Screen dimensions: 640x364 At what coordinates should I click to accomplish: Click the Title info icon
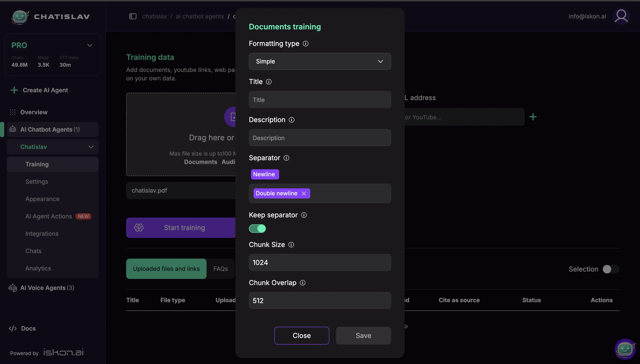click(x=269, y=82)
